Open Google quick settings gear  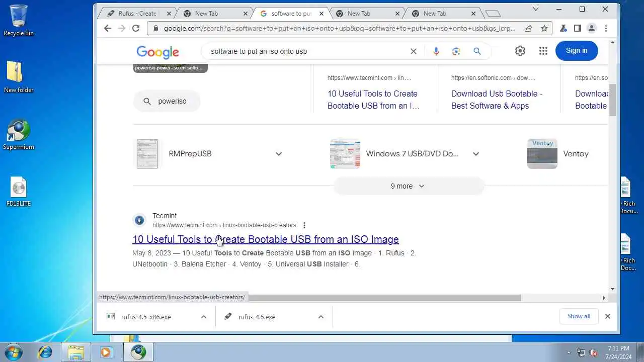(x=520, y=51)
